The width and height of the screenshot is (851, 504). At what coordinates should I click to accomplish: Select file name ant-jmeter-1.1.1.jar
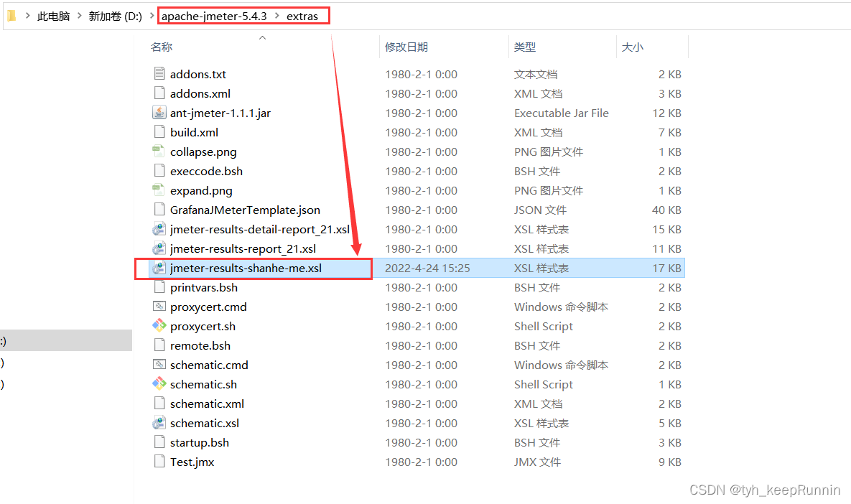(x=220, y=113)
